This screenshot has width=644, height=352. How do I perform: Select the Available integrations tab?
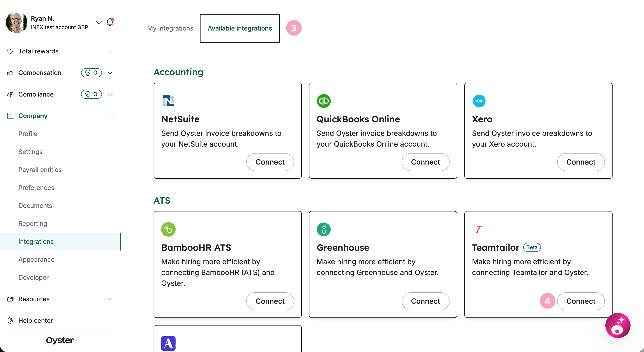(240, 28)
